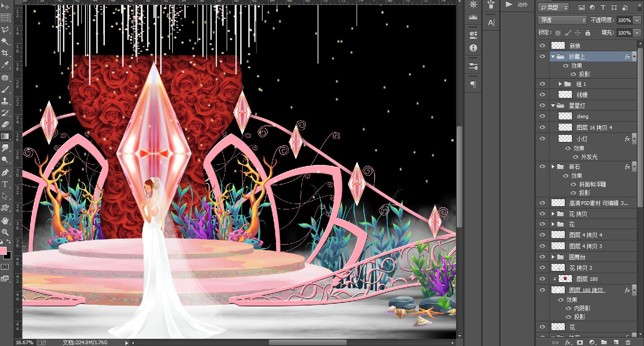This screenshot has height=346, width=644.
Task: Select the Polygonal Lasso tool
Action: [5, 30]
